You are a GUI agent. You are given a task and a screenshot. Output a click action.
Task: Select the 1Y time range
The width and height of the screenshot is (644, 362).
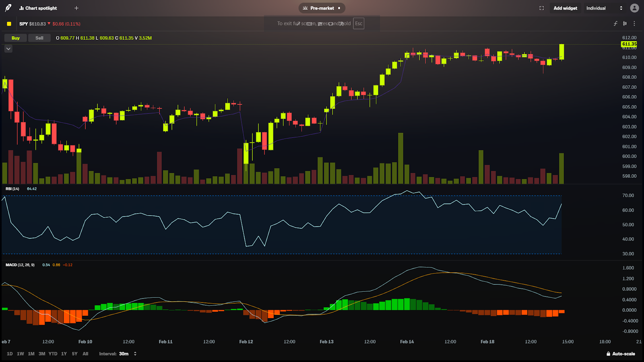click(x=64, y=354)
